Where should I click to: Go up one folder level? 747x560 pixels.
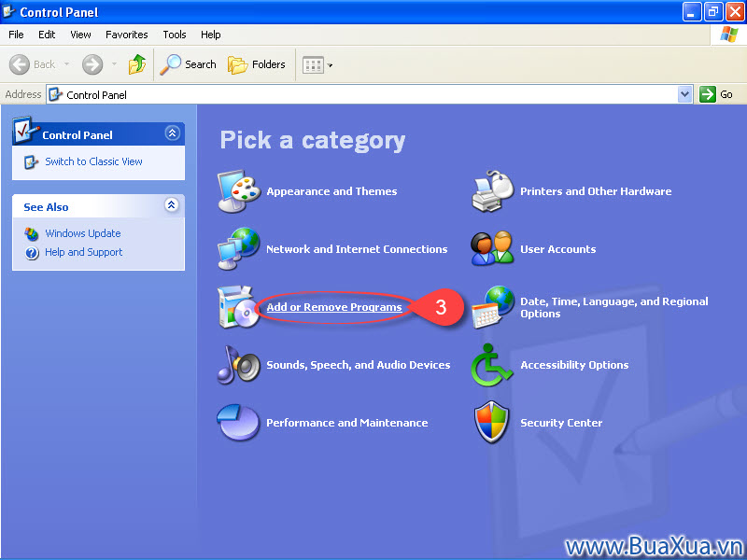coord(137,64)
